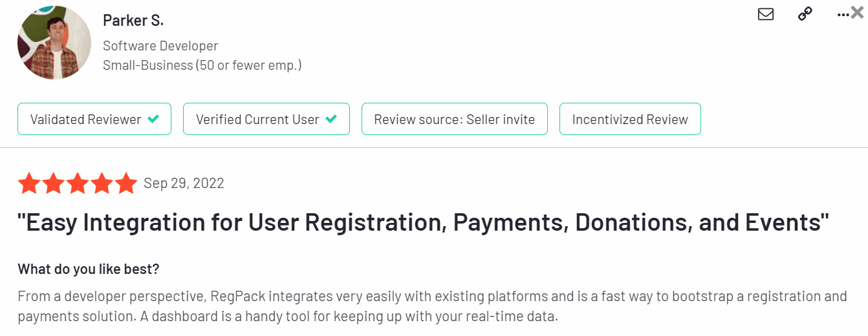This screenshot has width=868, height=336.
Task: Click the Review source: Seller invite badge
Action: point(454,119)
